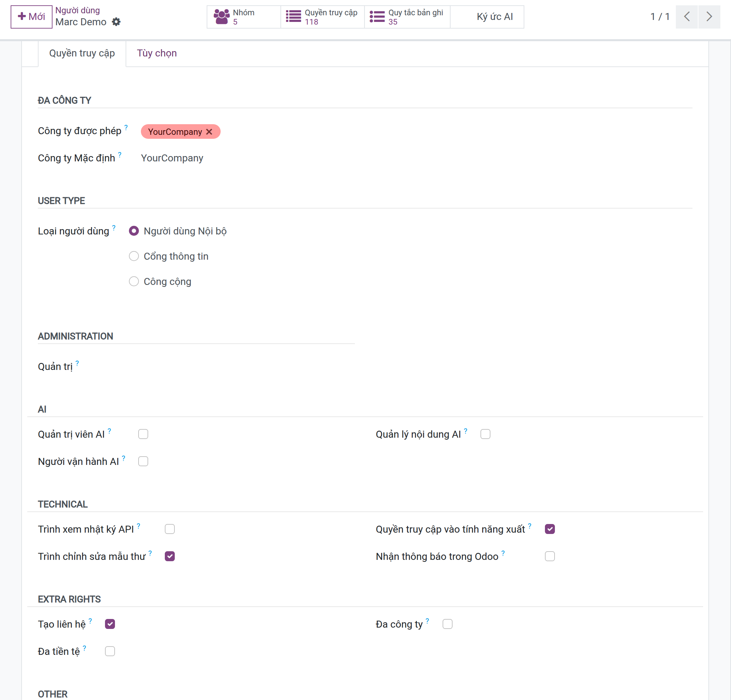The image size is (731, 700).
Task: Show help tooltip for Công ty được phép
Action: point(126,127)
